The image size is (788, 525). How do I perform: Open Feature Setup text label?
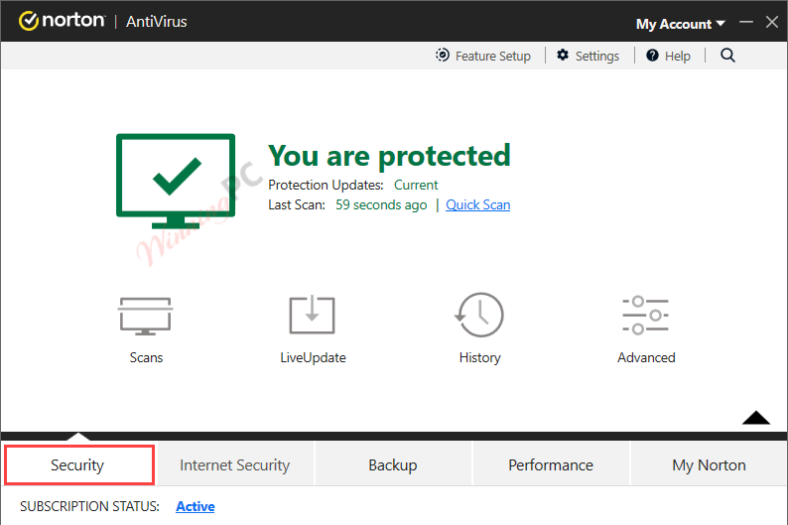tap(492, 56)
